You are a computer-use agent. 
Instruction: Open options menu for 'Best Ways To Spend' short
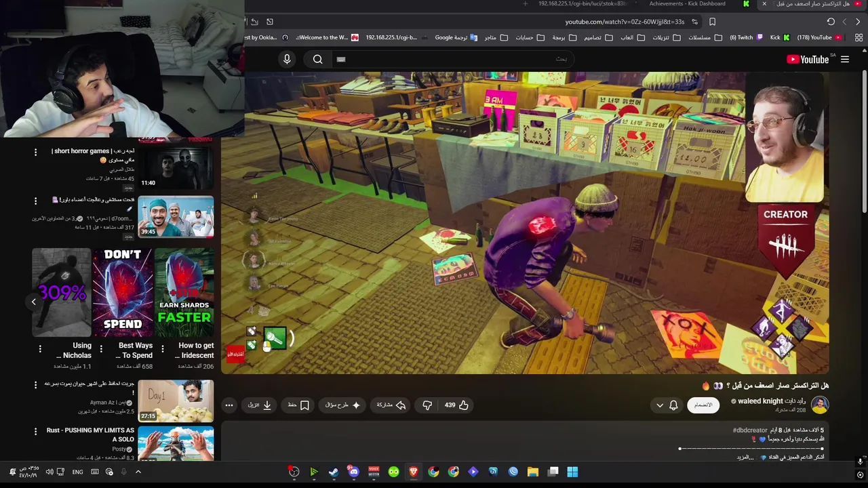tap(101, 349)
